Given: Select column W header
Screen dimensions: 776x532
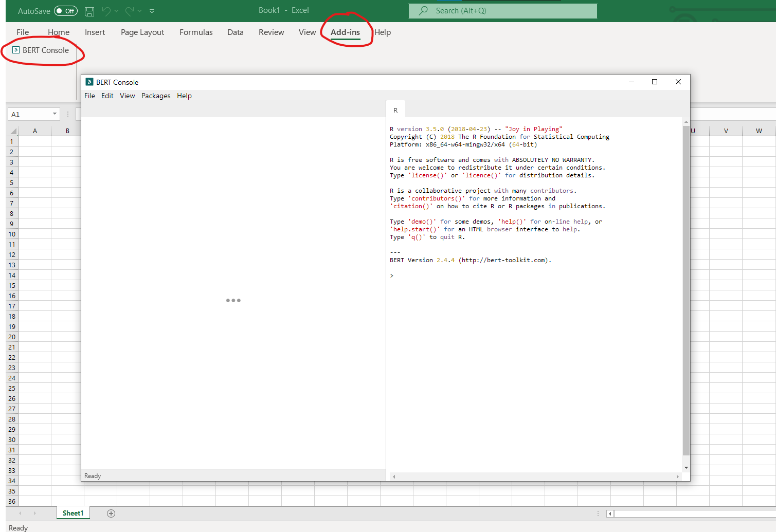Looking at the screenshot, I should 759,131.
